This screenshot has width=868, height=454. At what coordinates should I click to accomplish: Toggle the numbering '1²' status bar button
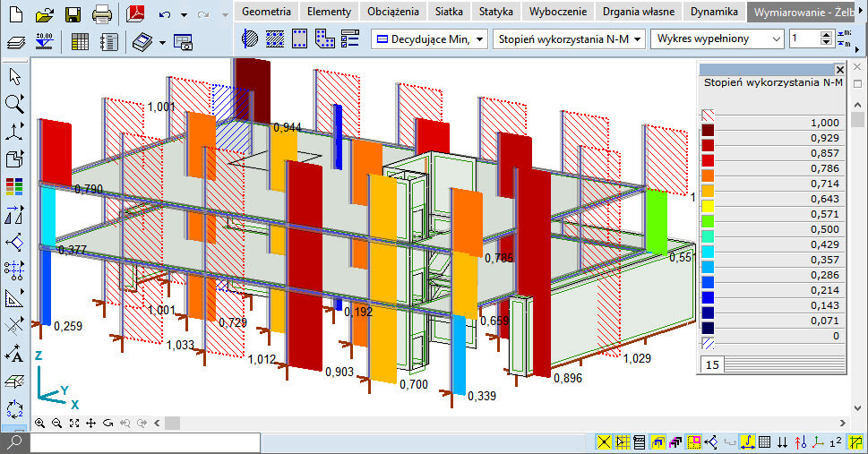coord(835,441)
